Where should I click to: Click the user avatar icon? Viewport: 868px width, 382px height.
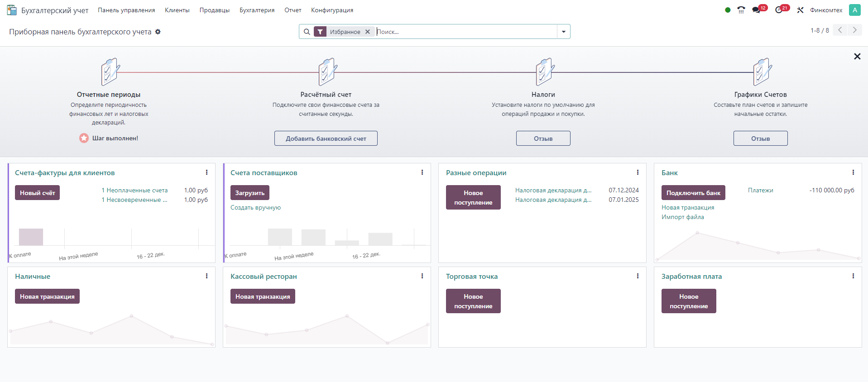[855, 10]
